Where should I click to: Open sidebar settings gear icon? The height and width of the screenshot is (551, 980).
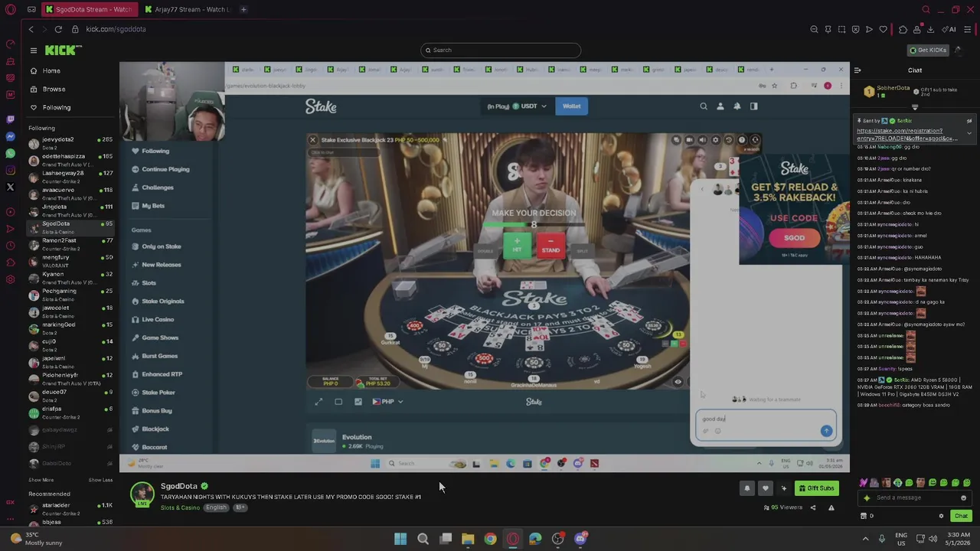10,279
